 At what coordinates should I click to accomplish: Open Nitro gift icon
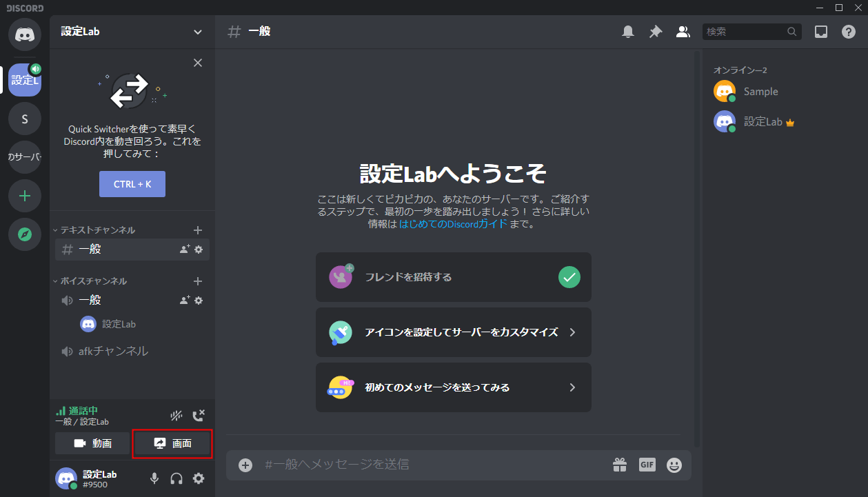pos(620,465)
